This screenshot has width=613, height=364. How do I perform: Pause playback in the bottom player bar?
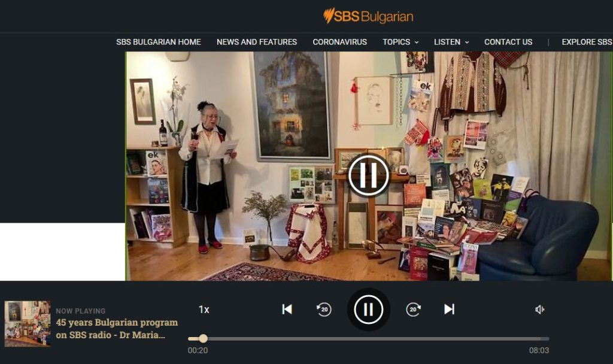pyautogui.click(x=368, y=310)
